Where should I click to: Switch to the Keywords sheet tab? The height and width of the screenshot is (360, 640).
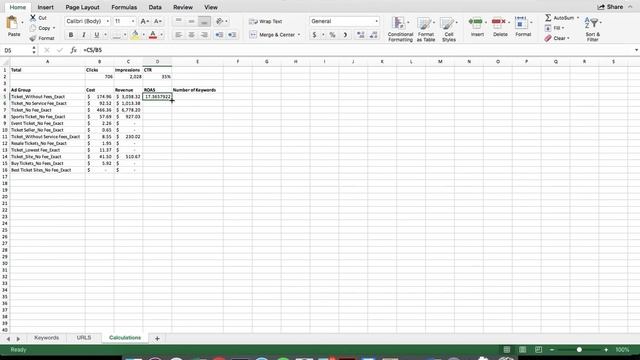click(x=47, y=338)
